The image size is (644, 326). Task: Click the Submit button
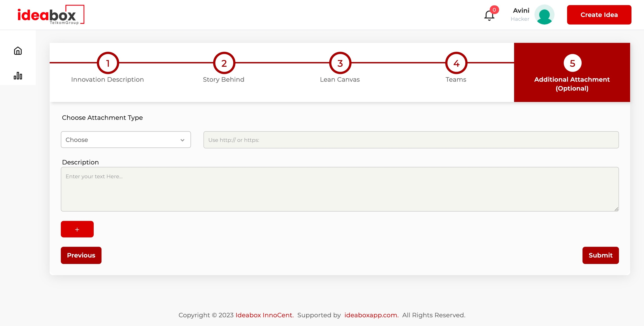[600, 255]
